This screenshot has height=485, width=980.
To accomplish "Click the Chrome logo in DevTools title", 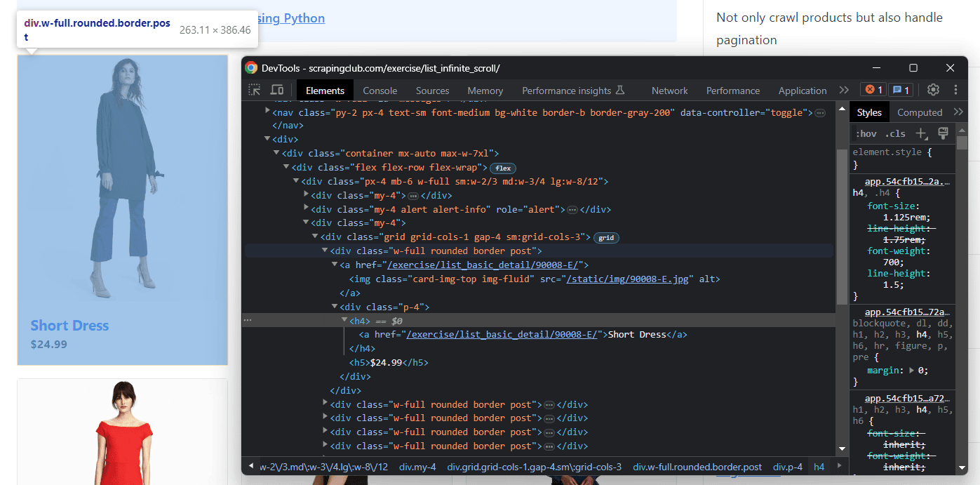I will 251,68.
